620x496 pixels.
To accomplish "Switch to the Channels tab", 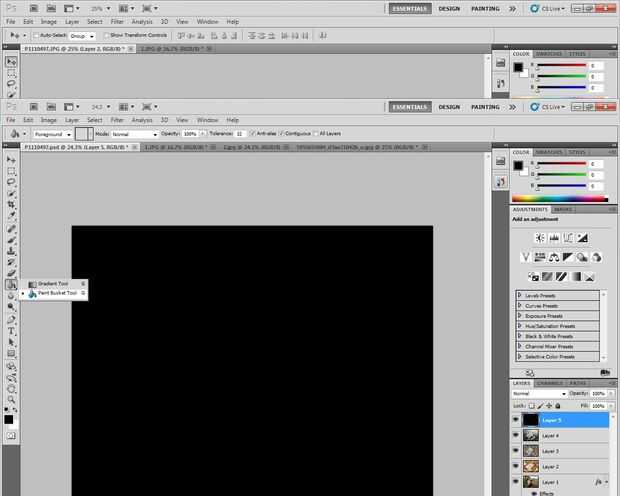I will [x=550, y=383].
